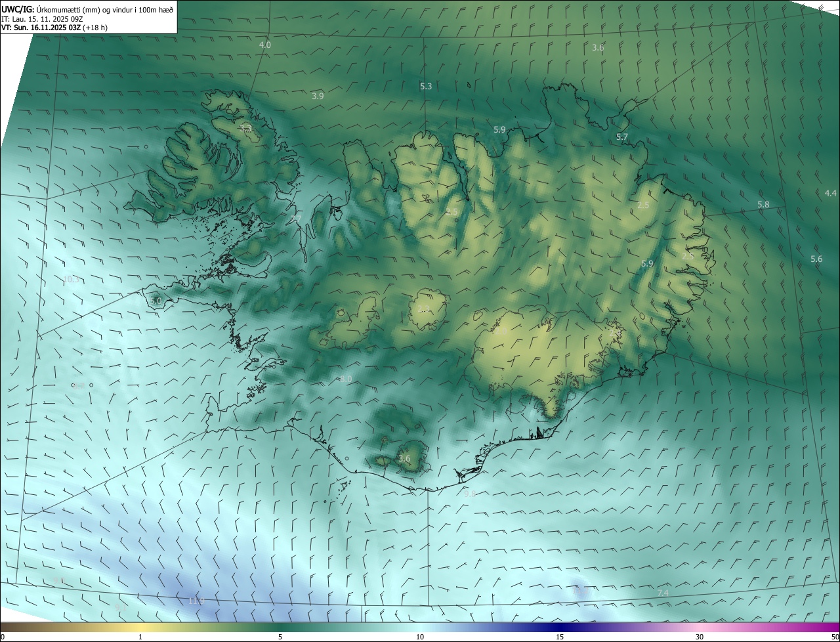
Task: Click the 8.0 value in southwest Iceland
Action: coord(346,379)
